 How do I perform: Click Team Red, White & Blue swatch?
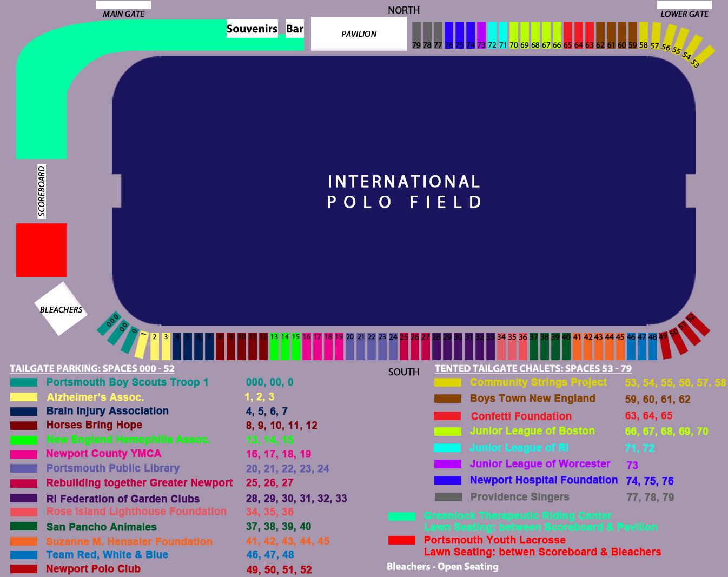[24, 555]
